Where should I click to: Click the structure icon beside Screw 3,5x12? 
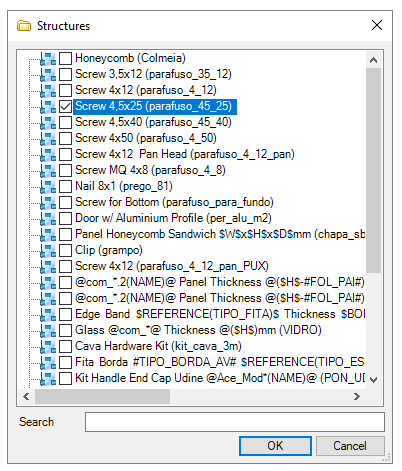[x=48, y=74]
